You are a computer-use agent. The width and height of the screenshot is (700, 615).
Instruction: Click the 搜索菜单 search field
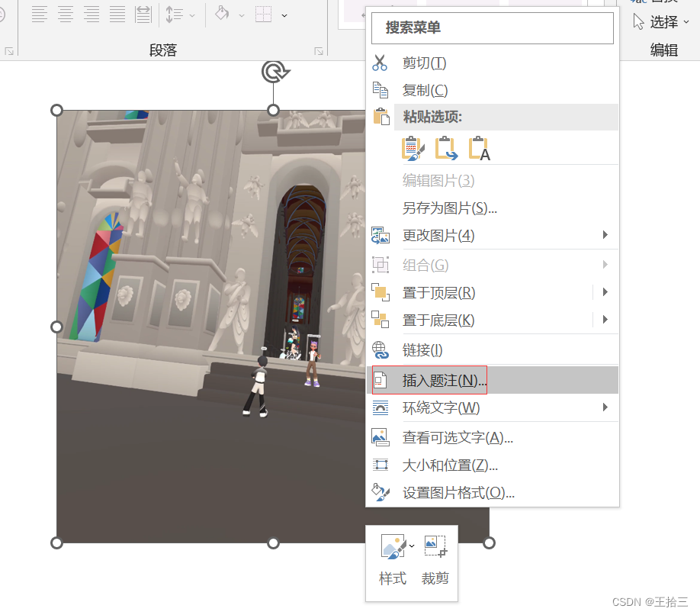493,27
